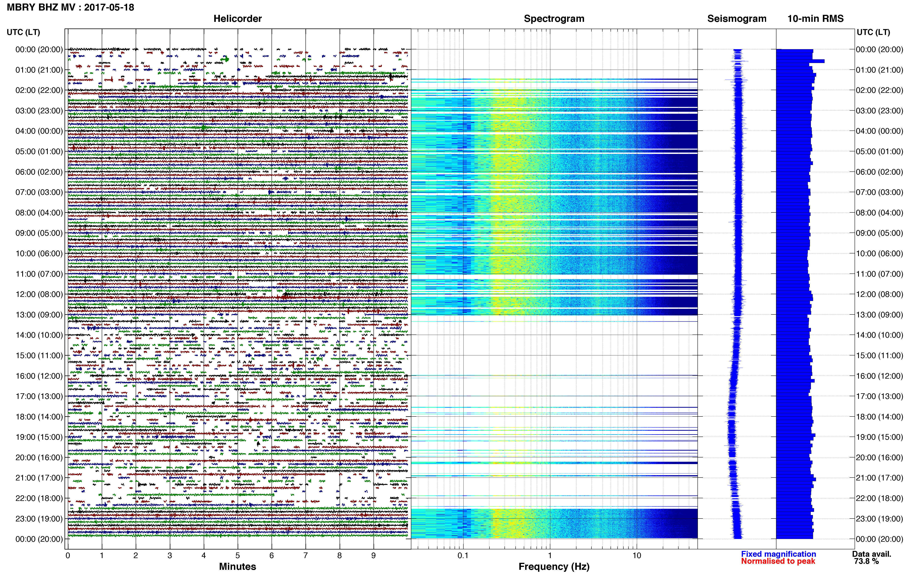Viewport: 924px width, 578px height.
Task: Click the 'Spectrogram' panel heading
Action: click(x=554, y=19)
